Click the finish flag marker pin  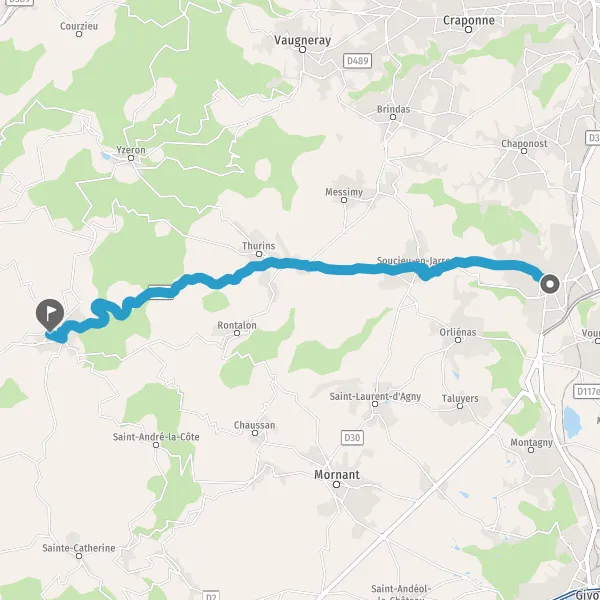point(50,315)
